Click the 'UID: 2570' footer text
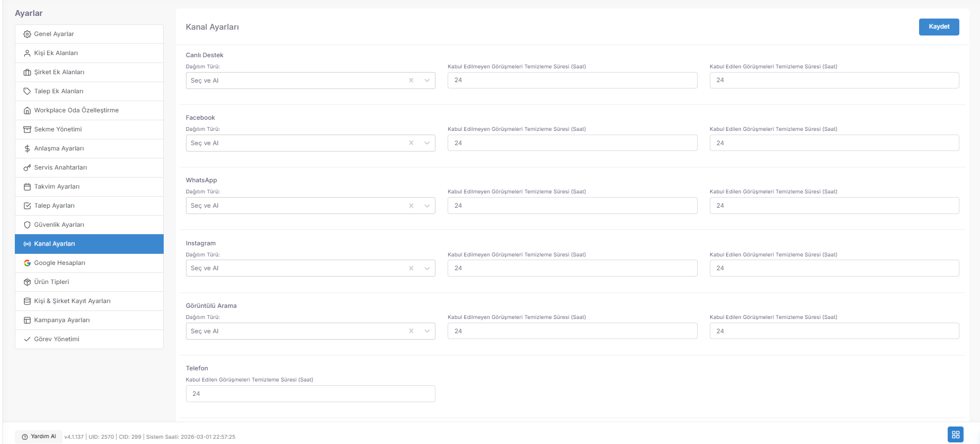This screenshot has height=444, width=980. 101,437
